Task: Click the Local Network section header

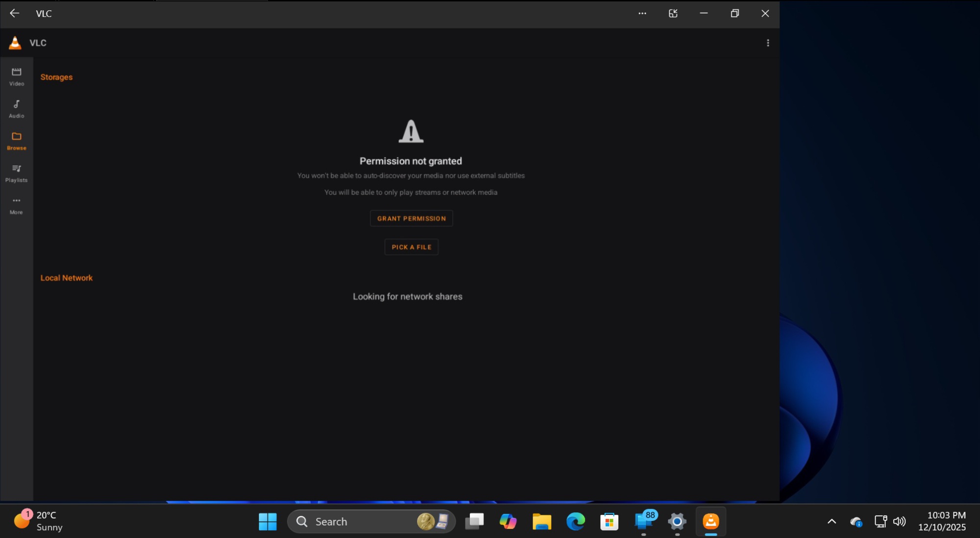Action: (x=66, y=278)
